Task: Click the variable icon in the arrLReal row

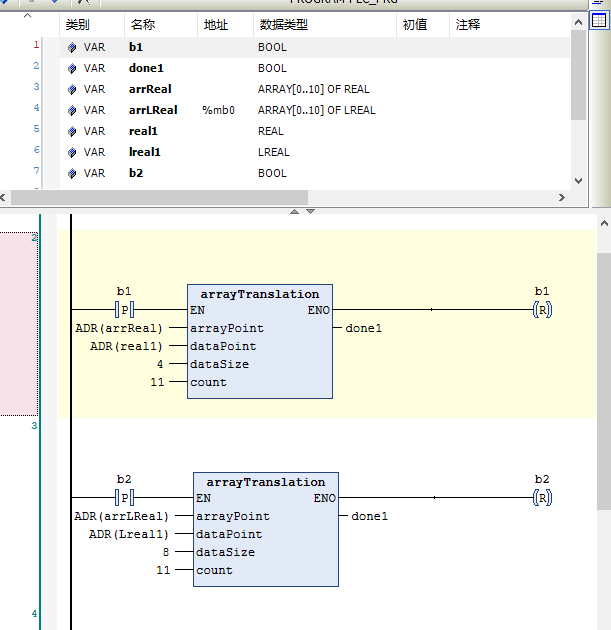Action: [72, 110]
